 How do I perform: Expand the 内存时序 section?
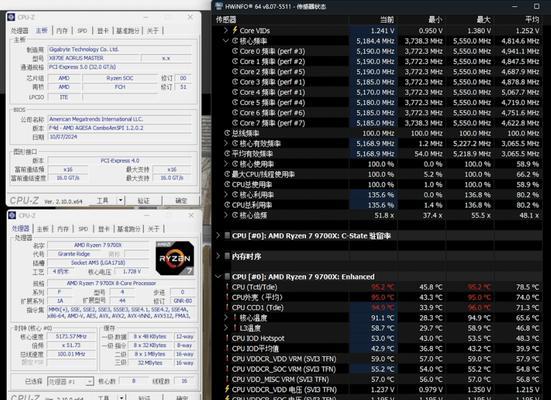[x=218, y=256]
